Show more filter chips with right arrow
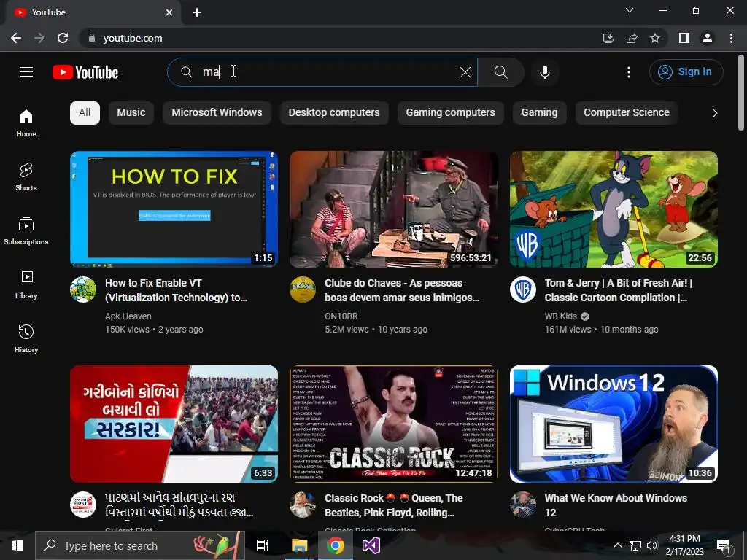Image resolution: width=747 pixels, height=560 pixels. (714, 113)
